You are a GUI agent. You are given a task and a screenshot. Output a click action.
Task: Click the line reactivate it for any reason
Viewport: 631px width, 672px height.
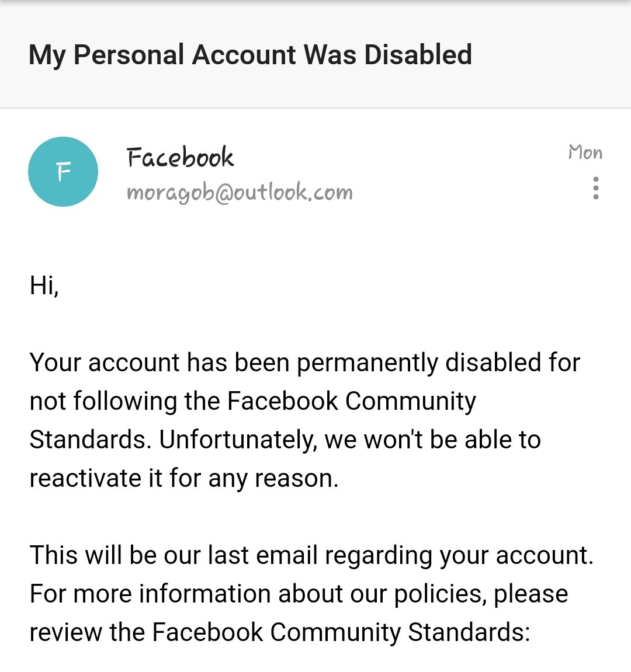(x=184, y=478)
